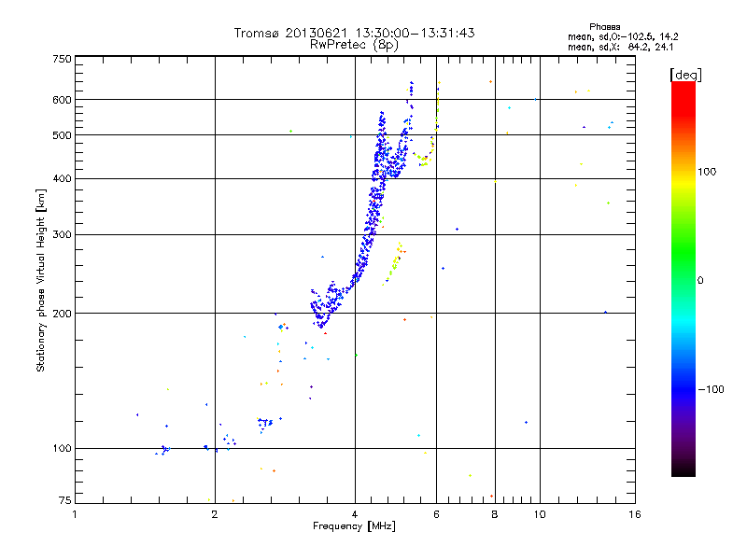Viewport: 747px width, 560px height.
Task: Click the plot title "Tromsø 20130621 13:30:00-13:31:43"
Action: [x=354, y=33]
